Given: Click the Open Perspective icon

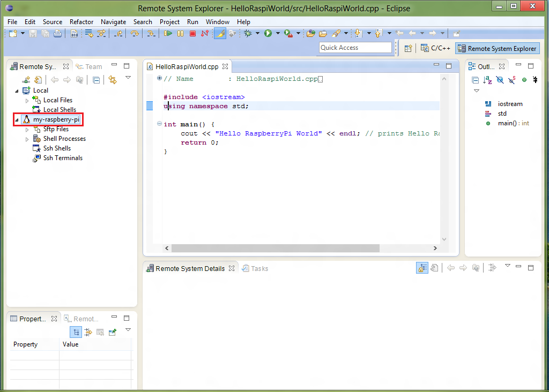Looking at the screenshot, I should pos(408,49).
